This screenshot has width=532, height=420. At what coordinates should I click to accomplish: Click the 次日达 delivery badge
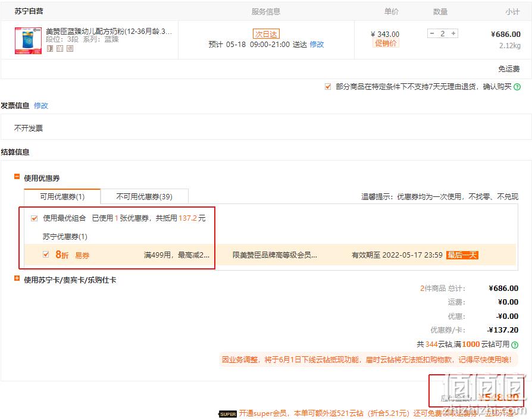point(266,34)
